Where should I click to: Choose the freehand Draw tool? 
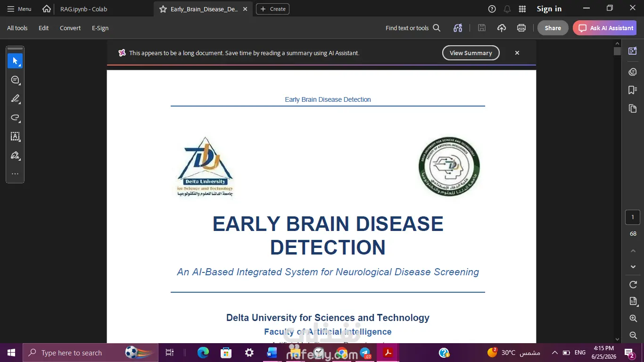(15, 117)
